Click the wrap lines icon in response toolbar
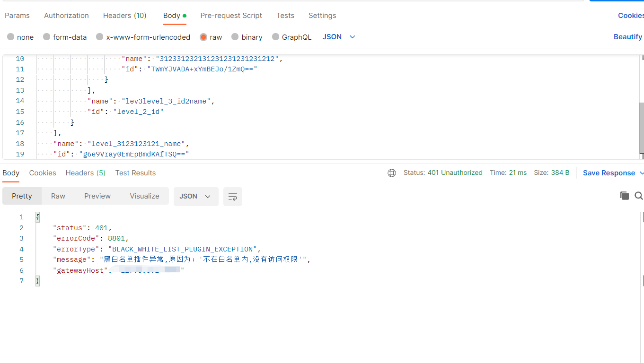Screen dimensions: 644x363 (232, 197)
